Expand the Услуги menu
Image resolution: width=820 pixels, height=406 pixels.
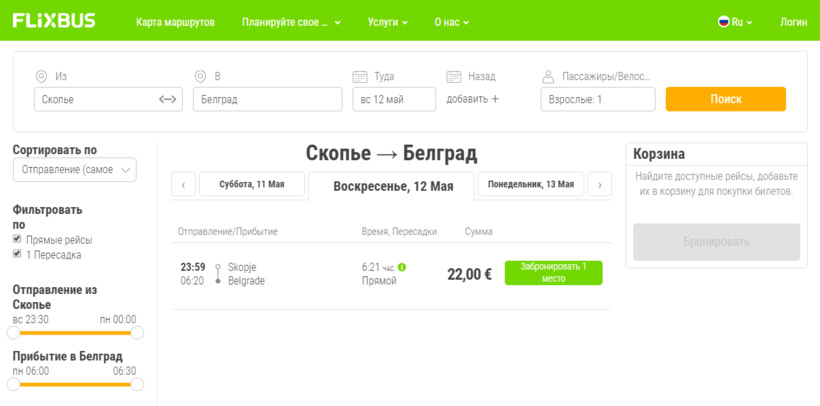387,21
